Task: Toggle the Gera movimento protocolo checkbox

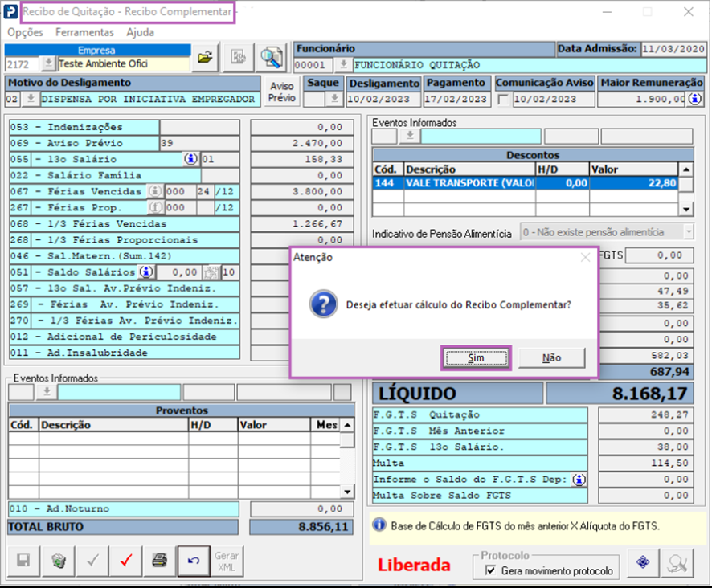Action: pos(490,570)
